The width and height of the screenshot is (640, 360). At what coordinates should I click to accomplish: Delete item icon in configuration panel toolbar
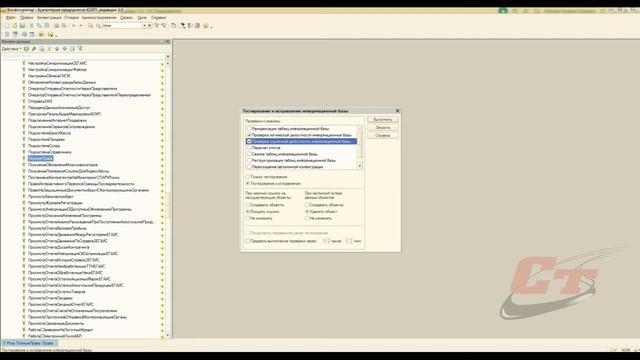coord(49,49)
